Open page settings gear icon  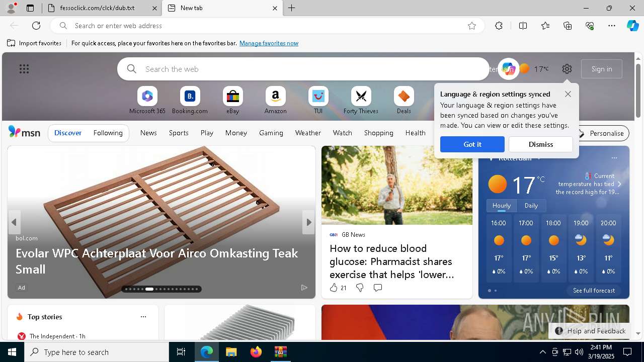(x=567, y=69)
